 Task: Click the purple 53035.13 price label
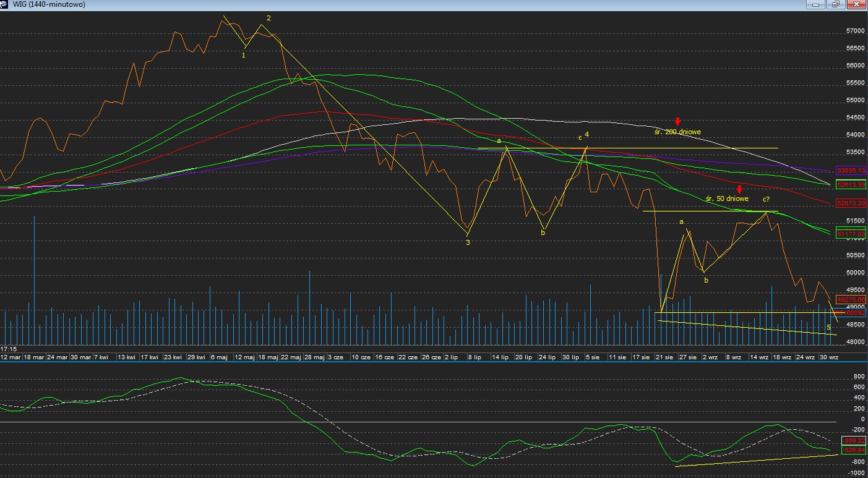point(851,170)
